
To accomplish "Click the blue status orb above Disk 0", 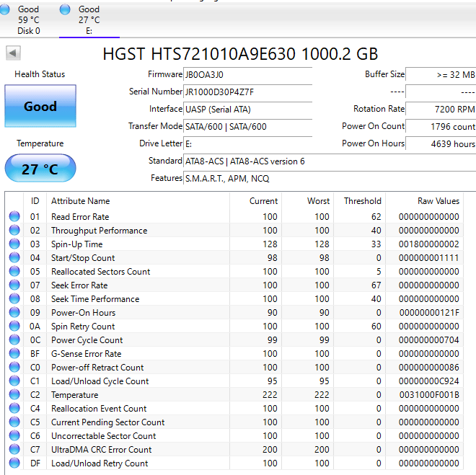I will click(x=4, y=9).
